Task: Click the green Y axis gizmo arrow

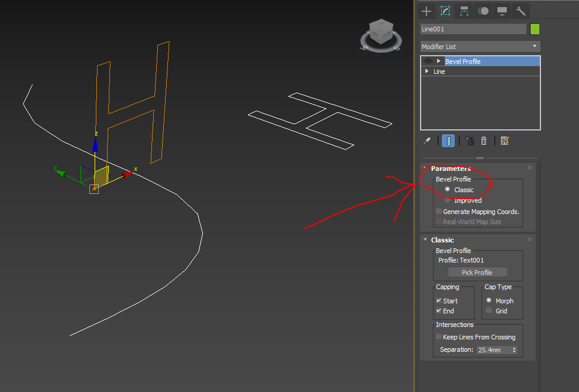Action: coord(60,173)
